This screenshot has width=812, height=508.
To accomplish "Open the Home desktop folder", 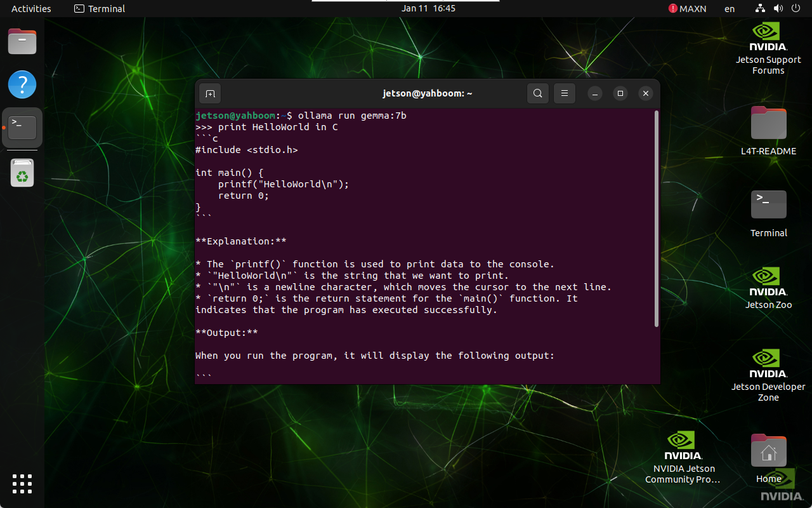I will (768, 458).
